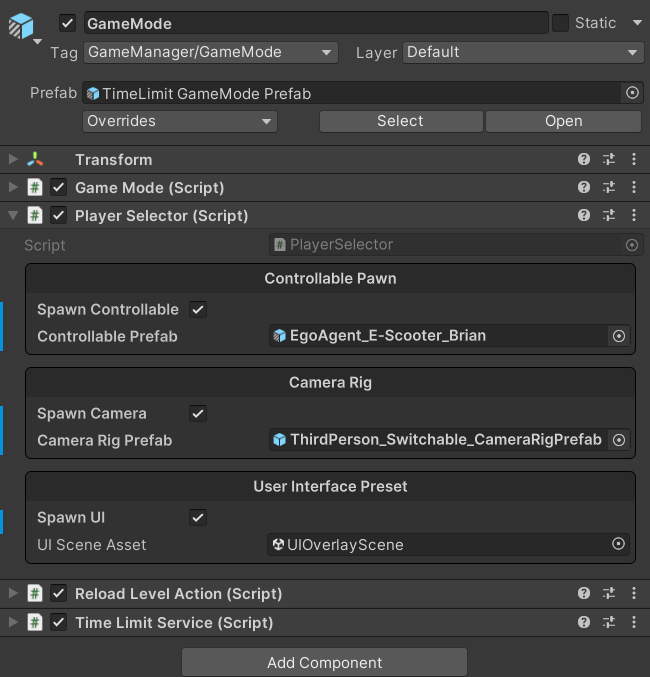This screenshot has height=677, width=650.
Task: Open Player Selector kebab menu
Action: 634,215
